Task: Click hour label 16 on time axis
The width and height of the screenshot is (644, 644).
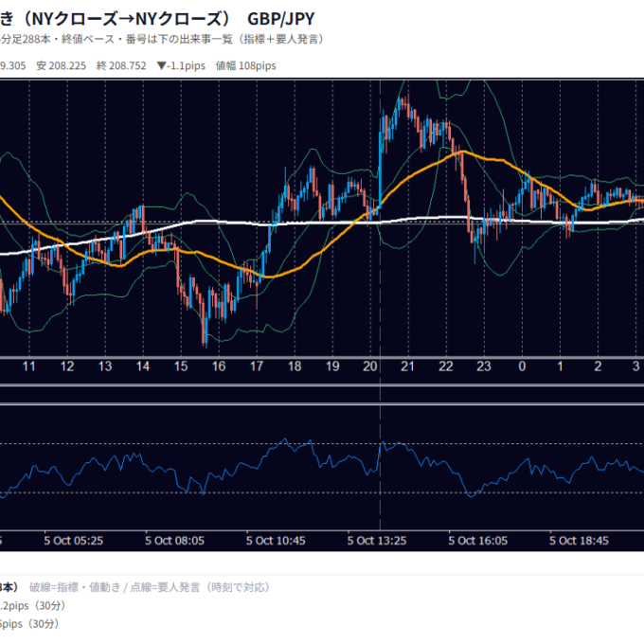Action: [219, 366]
